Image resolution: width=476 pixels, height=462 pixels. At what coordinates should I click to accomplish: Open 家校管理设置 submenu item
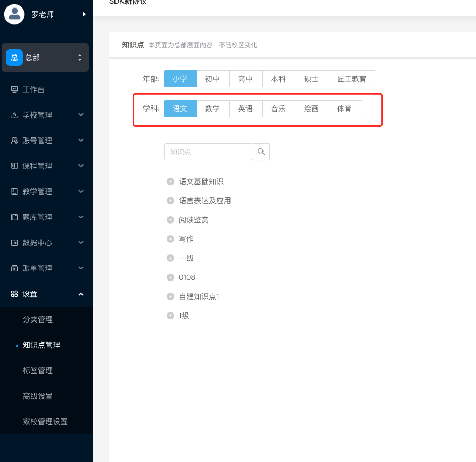[x=46, y=422]
